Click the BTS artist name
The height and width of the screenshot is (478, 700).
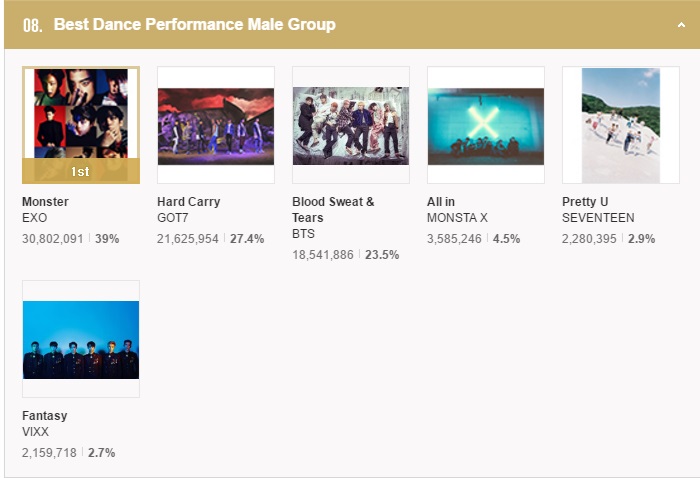[x=304, y=234]
